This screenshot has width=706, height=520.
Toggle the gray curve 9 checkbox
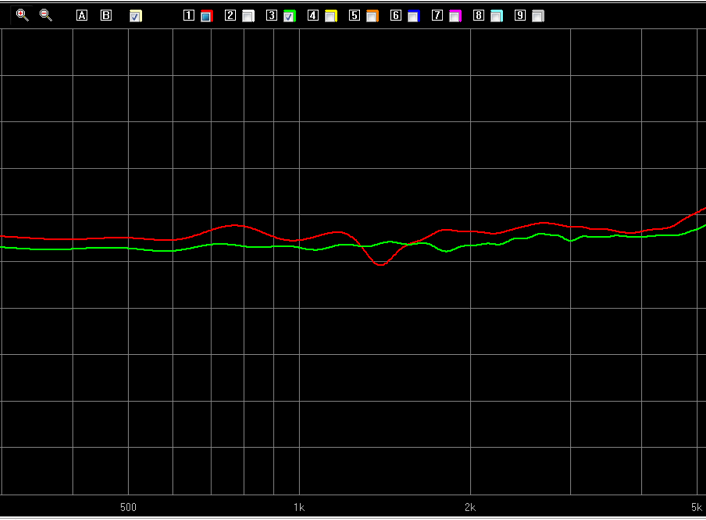[538, 16]
